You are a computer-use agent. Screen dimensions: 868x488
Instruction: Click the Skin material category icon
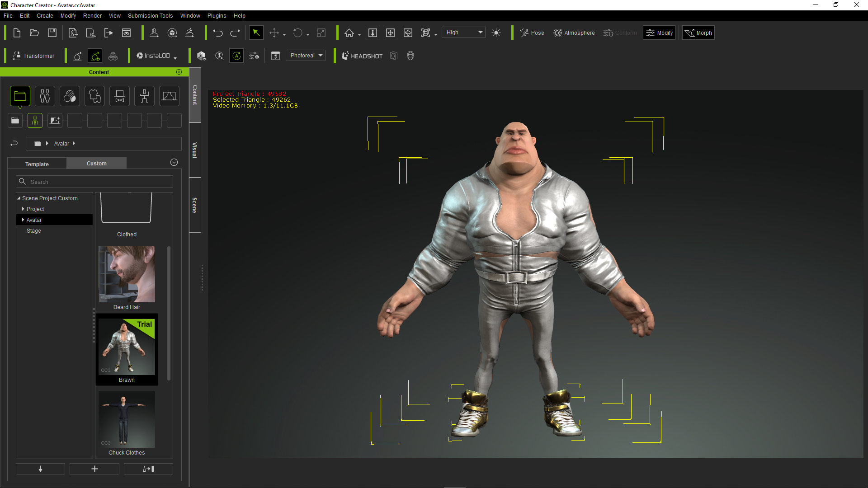[x=70, y=96]
